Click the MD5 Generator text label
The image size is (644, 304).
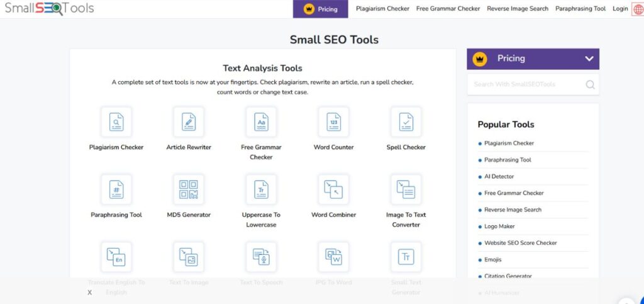[189, 215]
